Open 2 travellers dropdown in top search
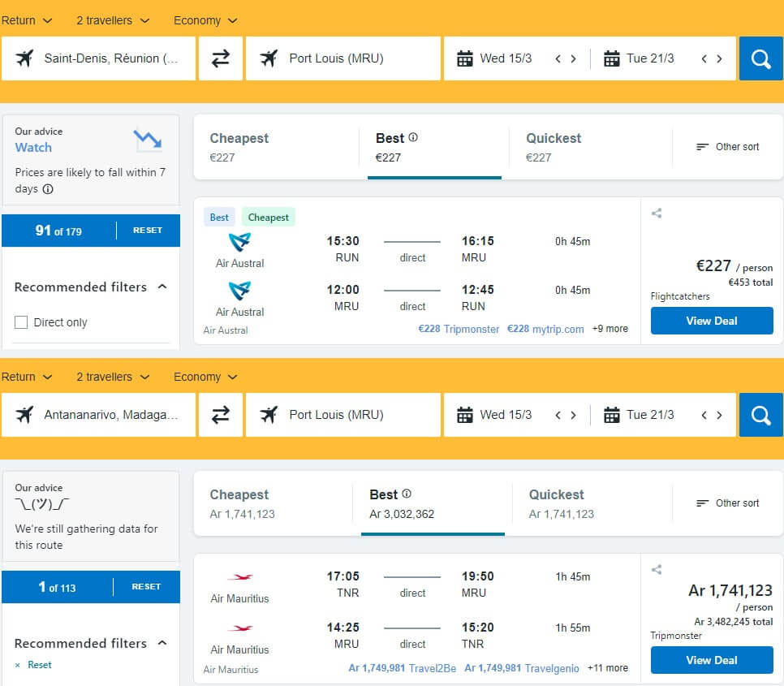The image size is (784, 686). pyautogui.click(x=113, y=20)
